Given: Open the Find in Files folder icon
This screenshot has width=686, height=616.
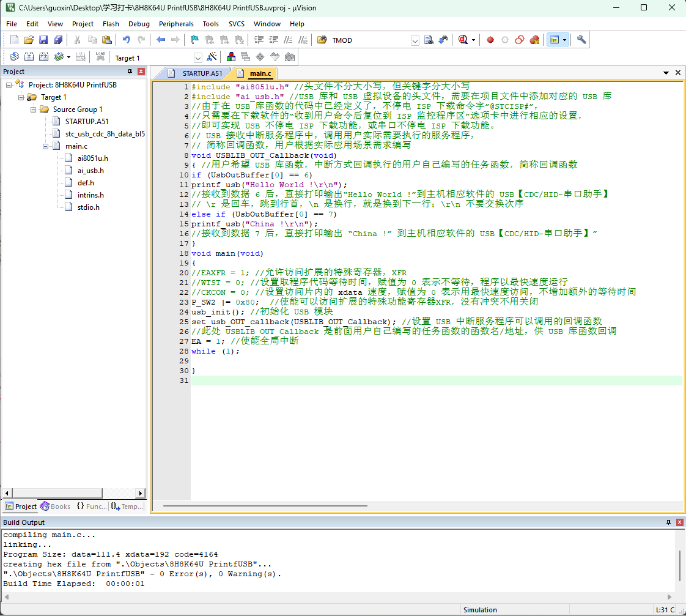Looking at the screenshot, I should (322, 40).
